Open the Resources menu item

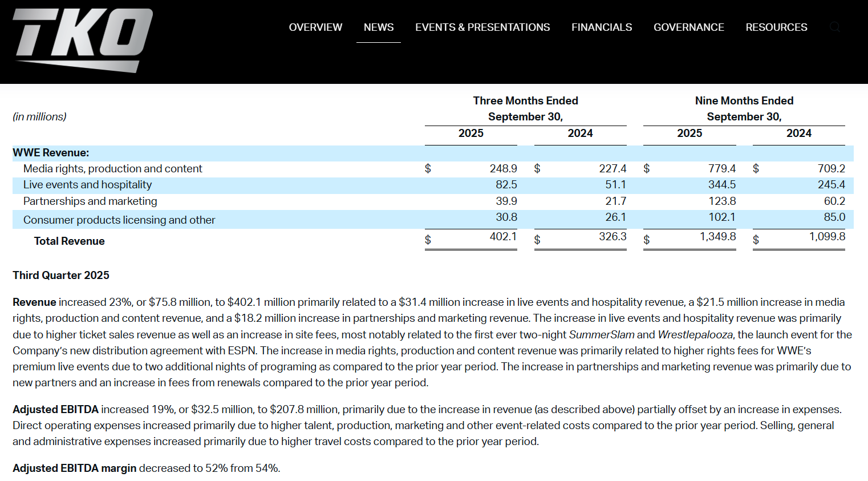[776, 27]
